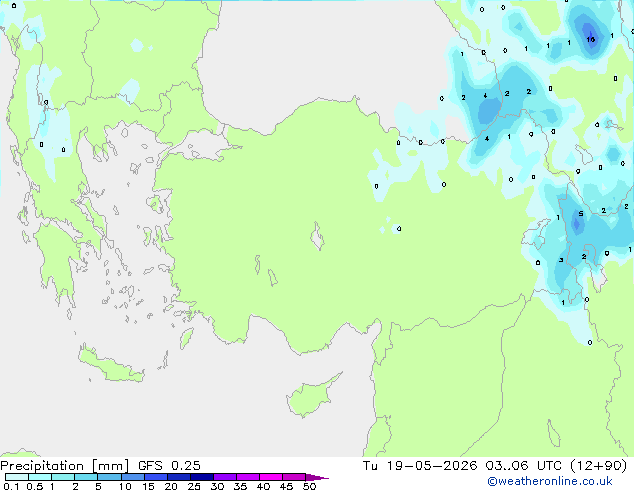
Task: Click the '(12+90)' forecast run text
Action: pyautogui.click(x=598, y=466)
